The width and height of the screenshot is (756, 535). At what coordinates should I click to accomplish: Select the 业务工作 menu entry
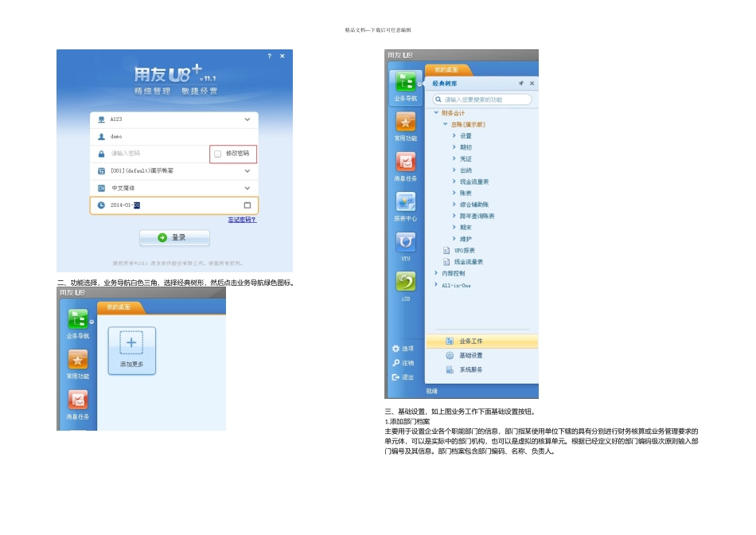(x=471, y=341)
